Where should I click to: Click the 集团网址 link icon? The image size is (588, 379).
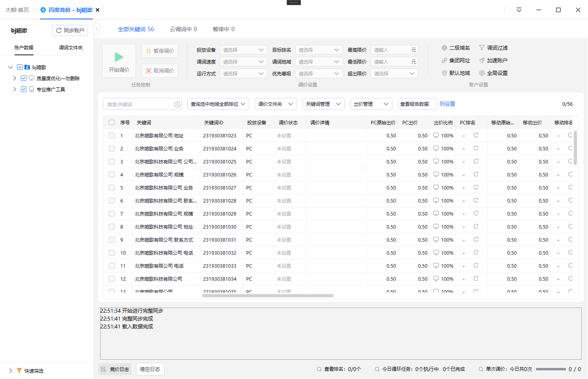444,60
